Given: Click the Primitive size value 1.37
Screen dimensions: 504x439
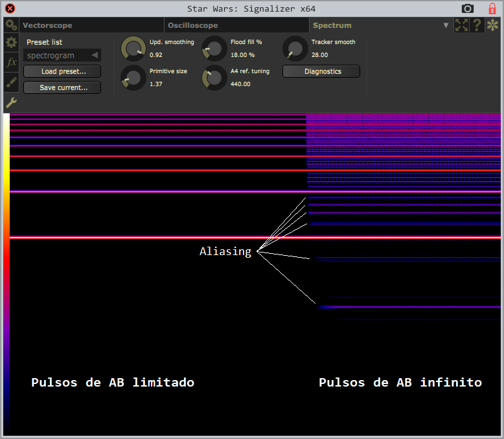Looking at the screenshot, I should pos(156,84).
